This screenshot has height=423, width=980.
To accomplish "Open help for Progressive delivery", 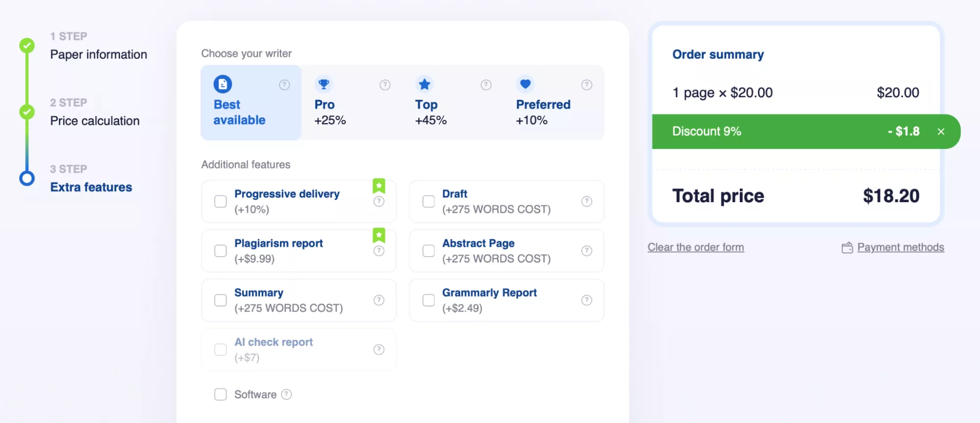I will tap(379, 202).
